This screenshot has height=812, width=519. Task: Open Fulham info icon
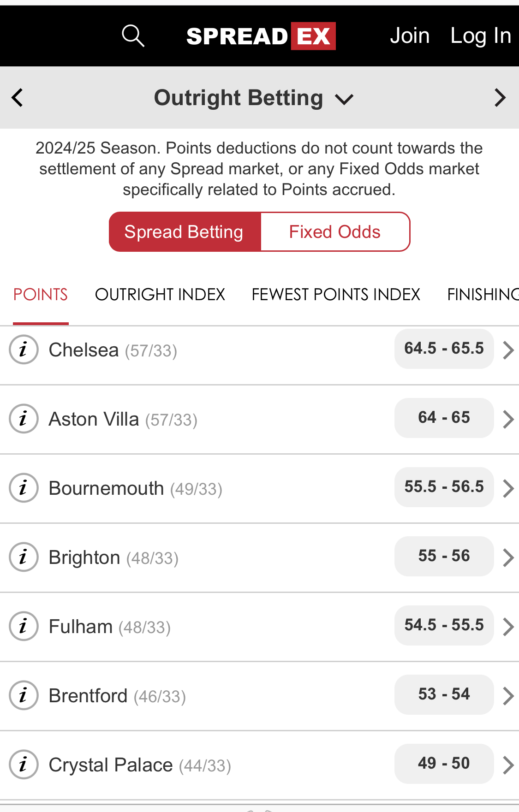[24, 626]
